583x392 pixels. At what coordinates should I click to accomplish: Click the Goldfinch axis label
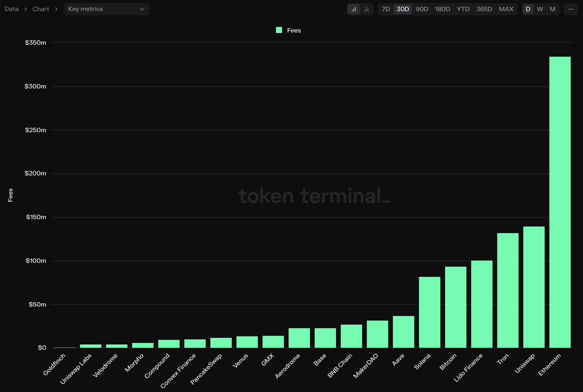click(55, 364)
